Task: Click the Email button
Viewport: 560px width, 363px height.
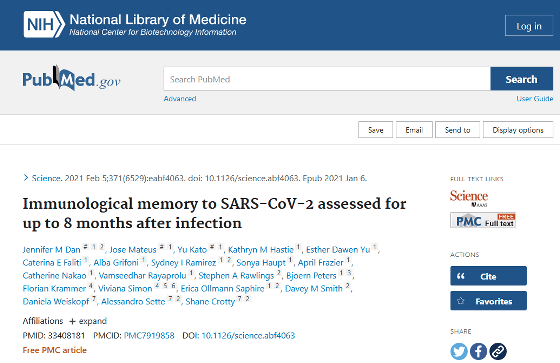Action: pos(414,130)
